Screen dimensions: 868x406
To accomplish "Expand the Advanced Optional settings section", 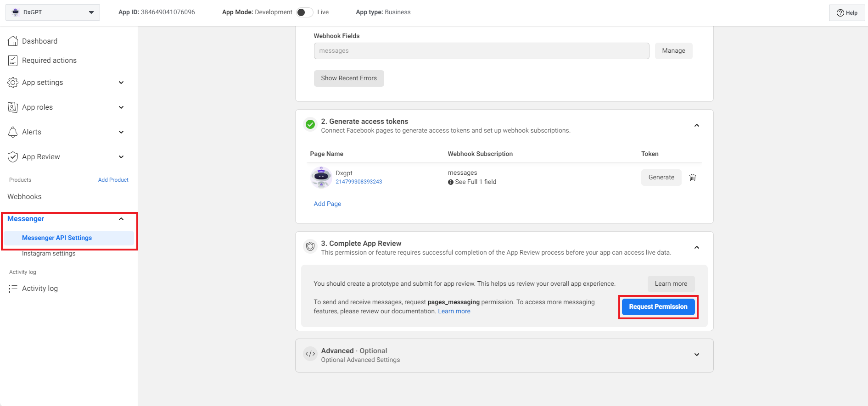I will coord(696,355).
